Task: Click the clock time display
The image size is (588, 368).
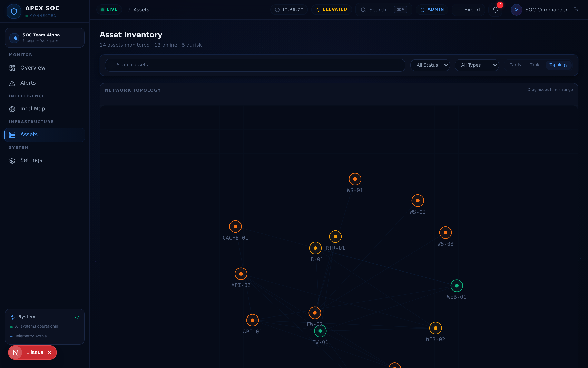Action: 289,10
